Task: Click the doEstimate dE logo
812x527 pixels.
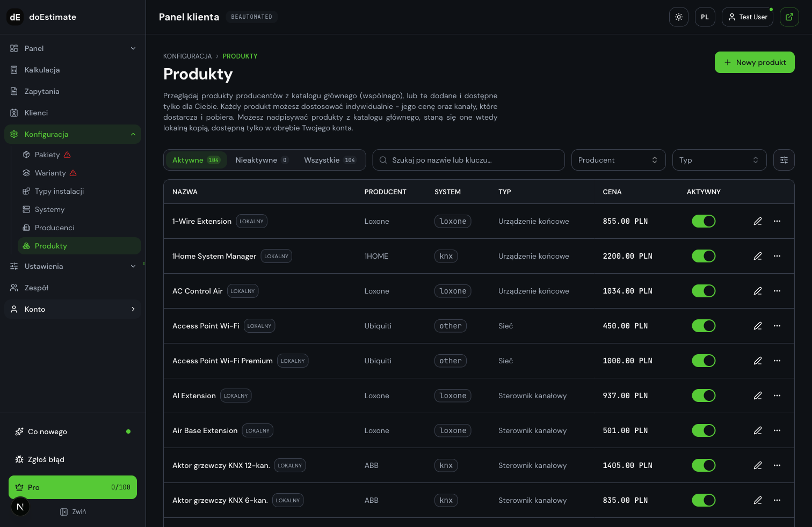Action: 15,17
